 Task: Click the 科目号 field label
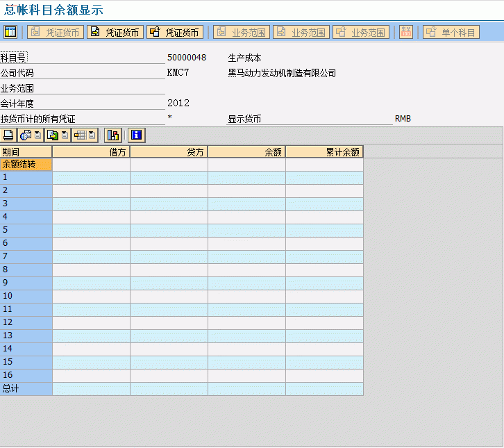click(x=13, y=58)
